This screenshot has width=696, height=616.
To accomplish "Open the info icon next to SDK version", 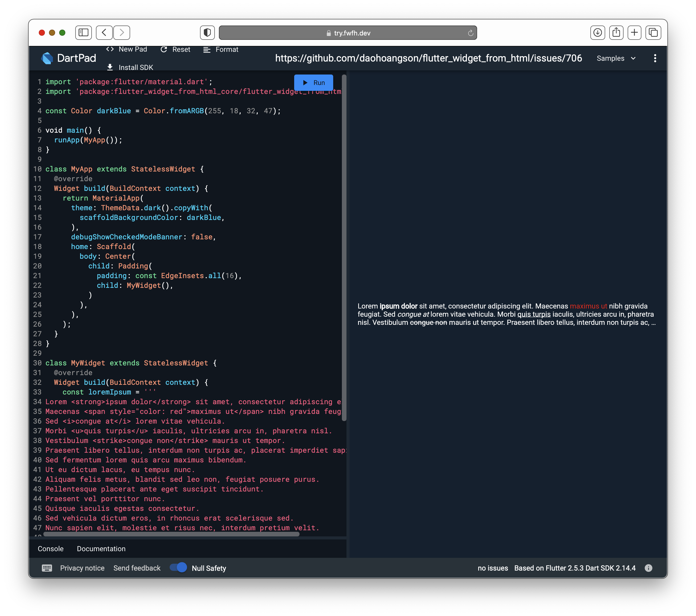I will point(648,568).
